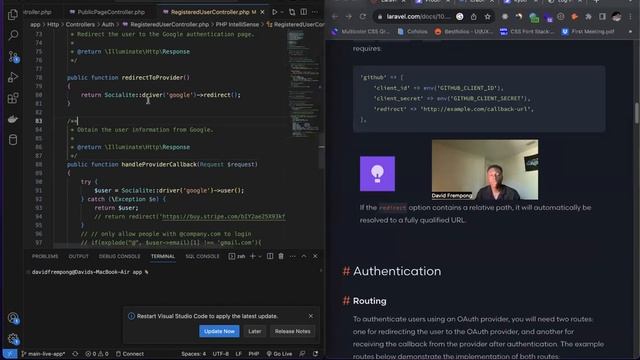Reload the Laravel docs page
This screenshot has width=640, height=360.
coord(362,17)
